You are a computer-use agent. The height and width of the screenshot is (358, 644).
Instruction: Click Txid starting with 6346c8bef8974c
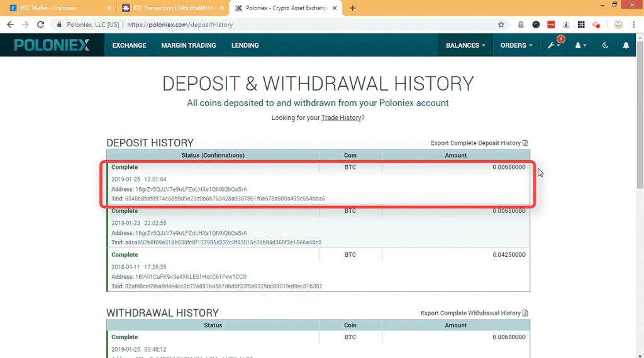pos(225,198)
